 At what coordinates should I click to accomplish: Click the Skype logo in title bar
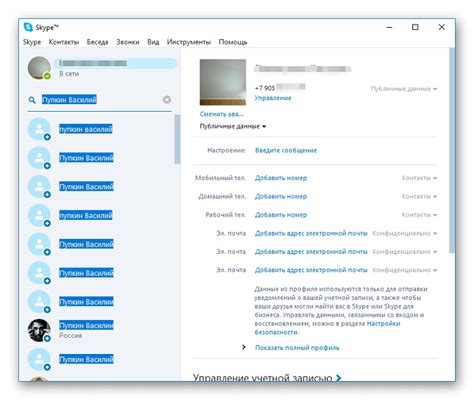coord(28,27)
